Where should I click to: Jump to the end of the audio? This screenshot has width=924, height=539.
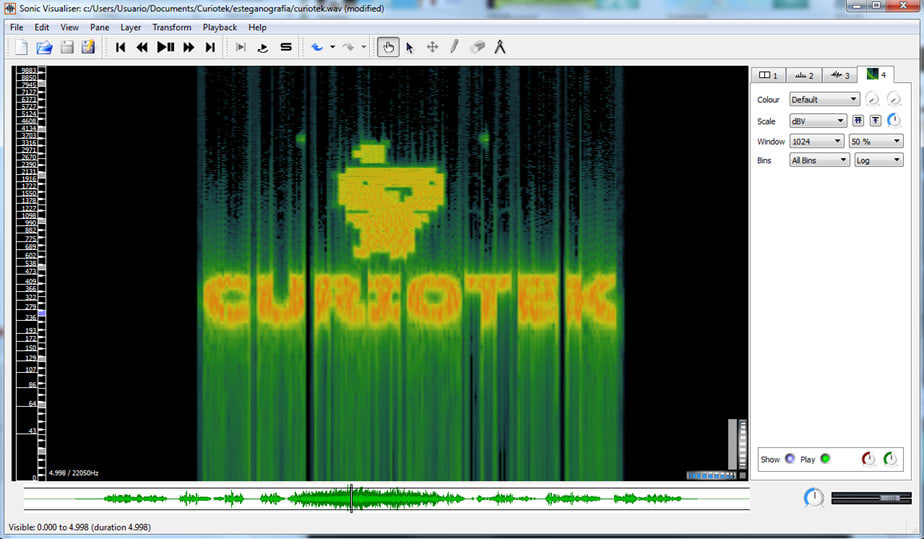click(210, 47)
